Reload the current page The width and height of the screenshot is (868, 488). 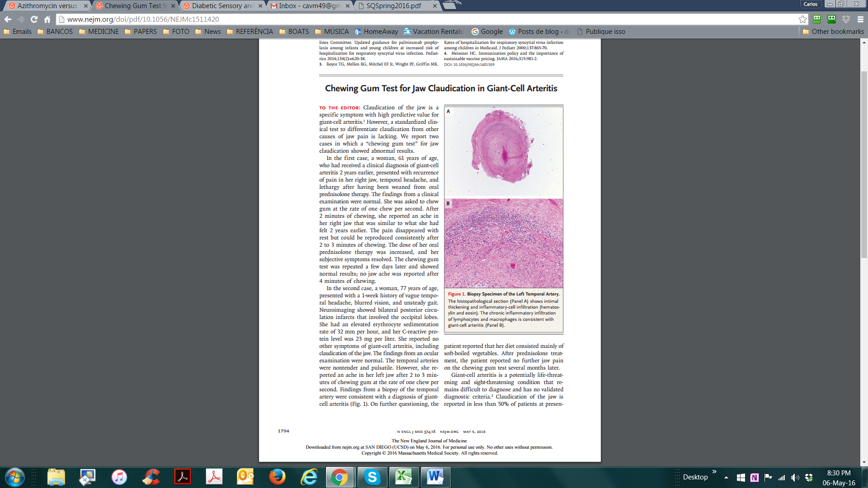tap(34, 19)
